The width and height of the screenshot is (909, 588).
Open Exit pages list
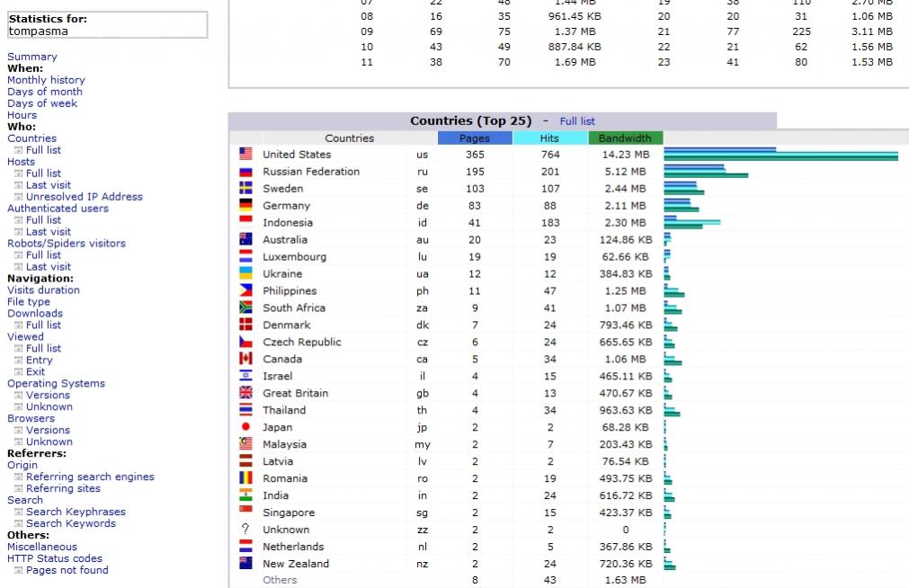(35, 371)
